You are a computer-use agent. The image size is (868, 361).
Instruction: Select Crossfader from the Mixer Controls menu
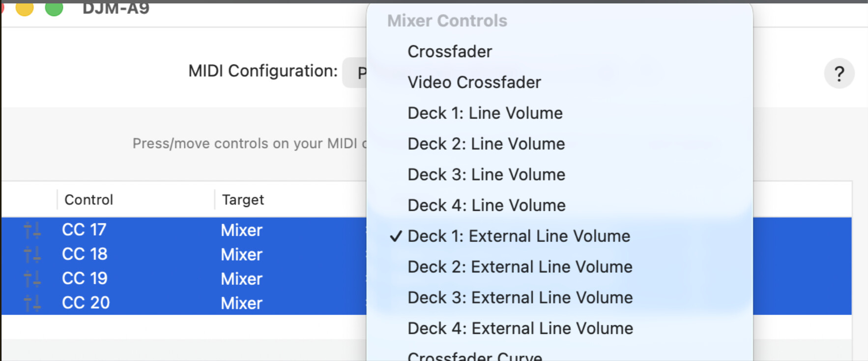click(450, 52)
